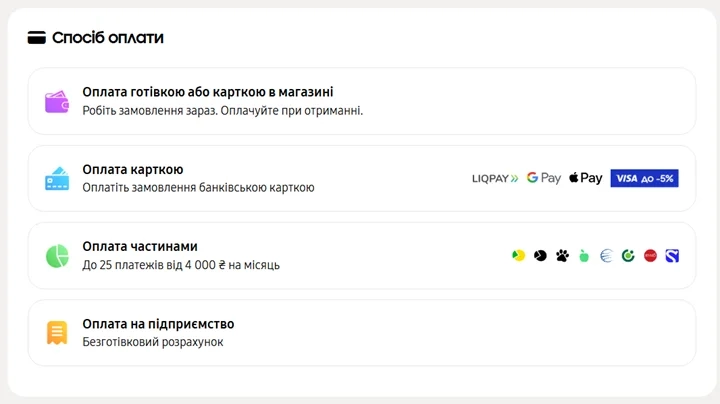The height and width of the screenshot is (404, 720).
Task: Click the Спосіб оплати section heading
Action: tap(108, 38)
